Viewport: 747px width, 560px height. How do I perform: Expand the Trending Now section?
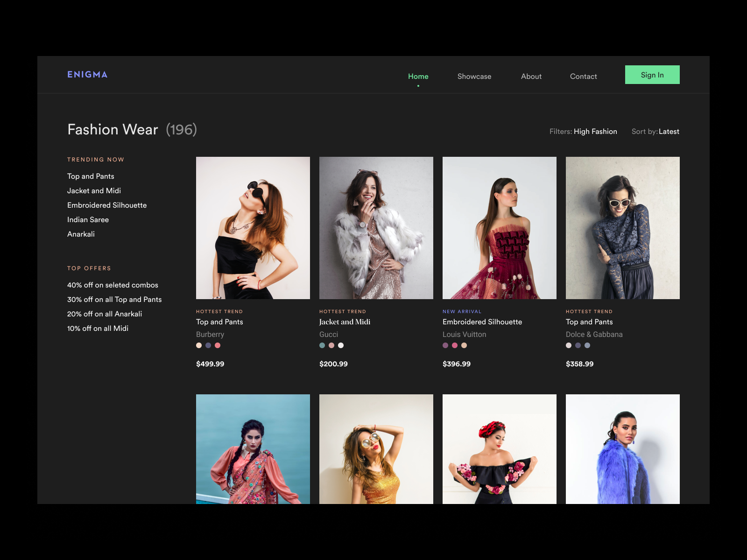pos(95,159)
